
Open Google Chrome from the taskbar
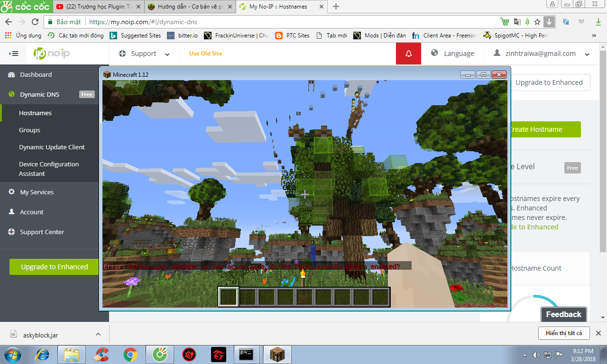130,355
